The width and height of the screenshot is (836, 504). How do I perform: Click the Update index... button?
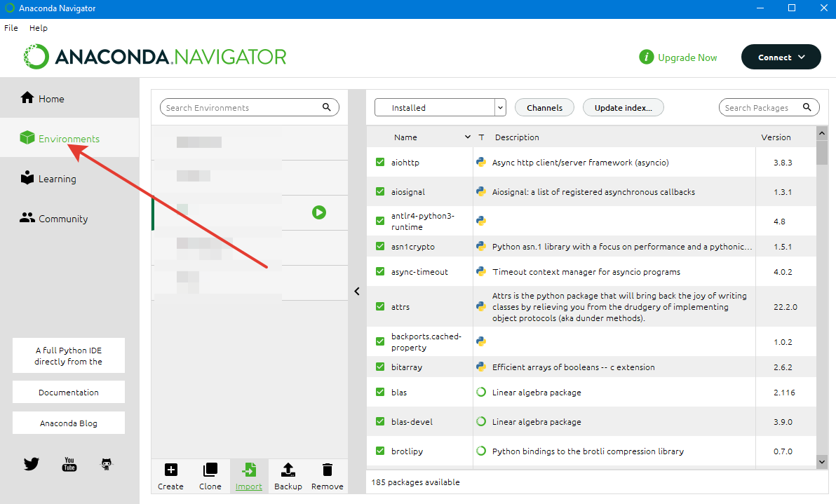[x=623, y=108]
